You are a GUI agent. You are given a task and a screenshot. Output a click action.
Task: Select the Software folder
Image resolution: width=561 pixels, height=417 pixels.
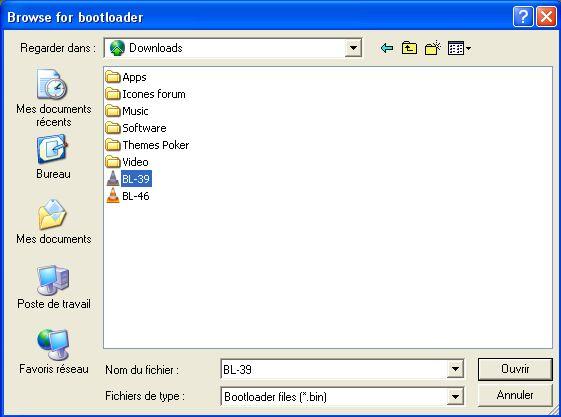[136, 128]
